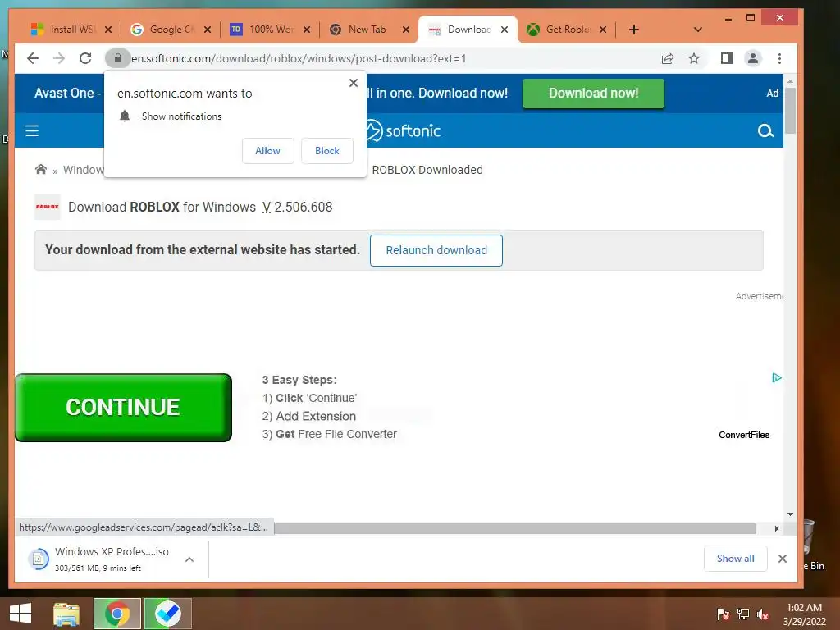
Task: Click the muted volume tray icon
Action: click(x=763, y=614)
